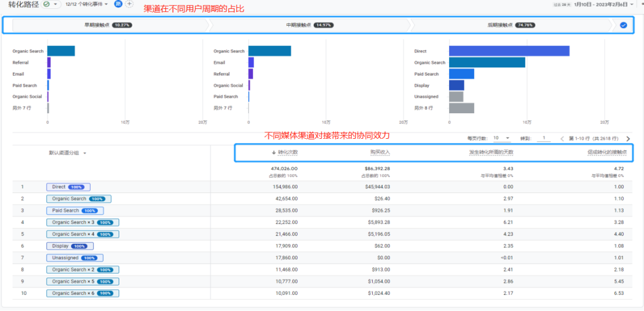
Task: Go to next page of rows
Action: pos(627,139)
